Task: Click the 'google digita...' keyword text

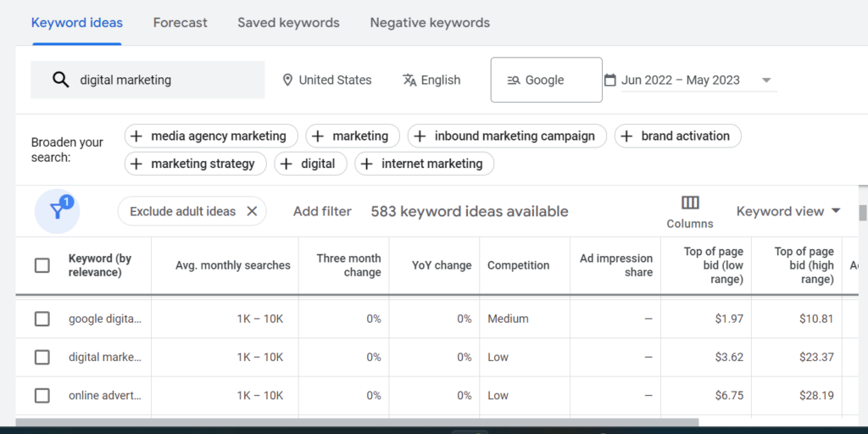Action: click(x=105, y=319)
